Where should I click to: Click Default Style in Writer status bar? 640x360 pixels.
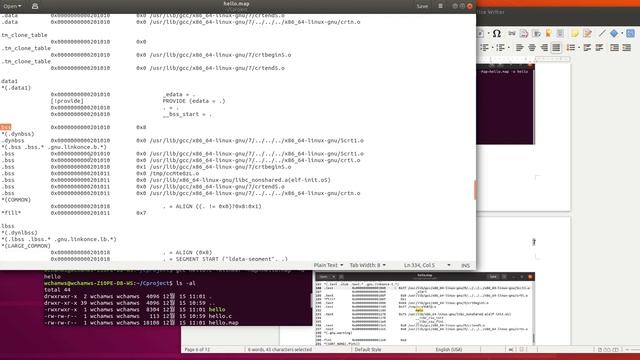pos(368,350)
